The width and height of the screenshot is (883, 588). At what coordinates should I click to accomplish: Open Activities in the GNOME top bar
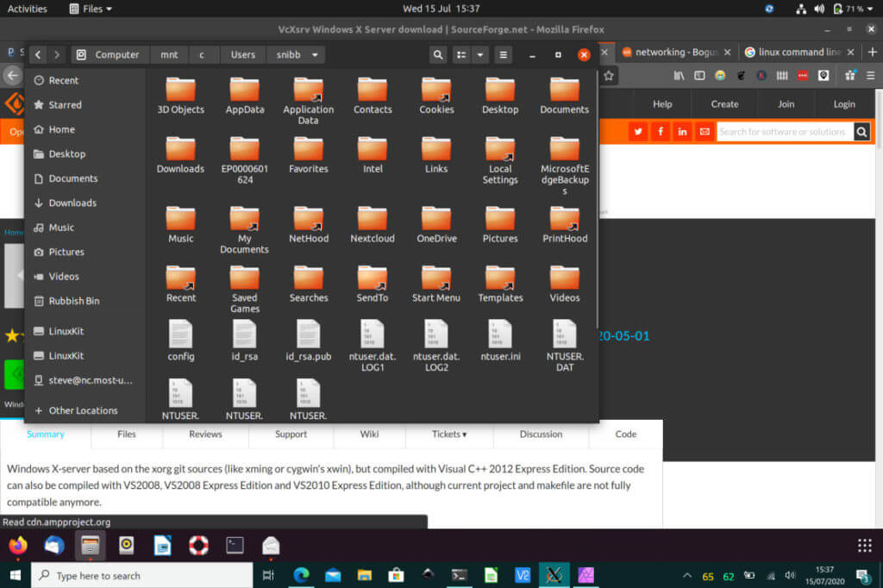[x=25, y=9]
